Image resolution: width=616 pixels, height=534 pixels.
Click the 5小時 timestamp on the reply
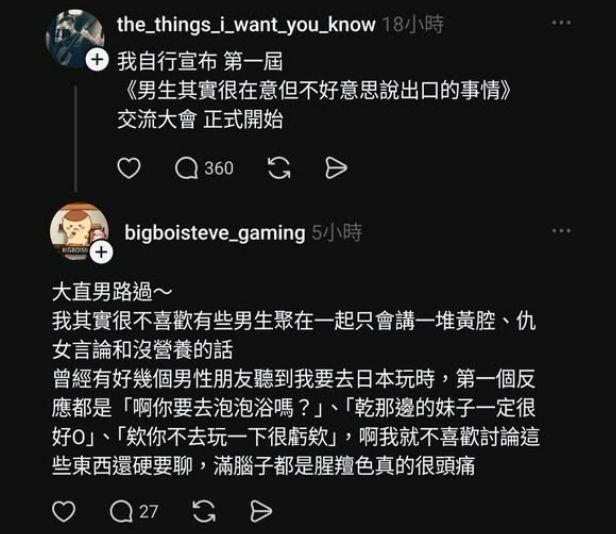337,233
